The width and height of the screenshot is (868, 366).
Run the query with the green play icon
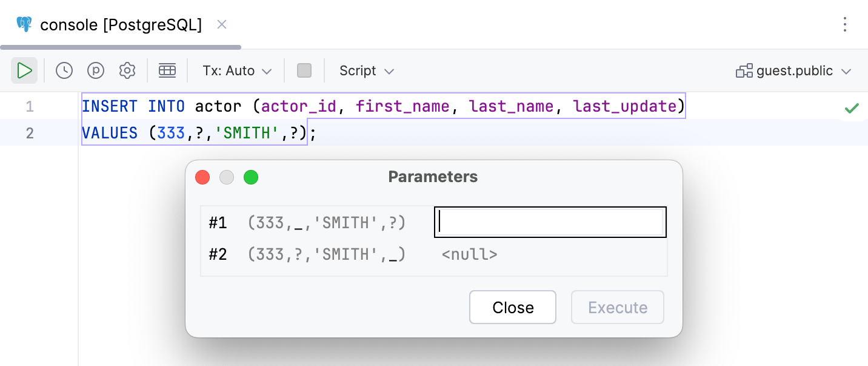coord(24,70)
